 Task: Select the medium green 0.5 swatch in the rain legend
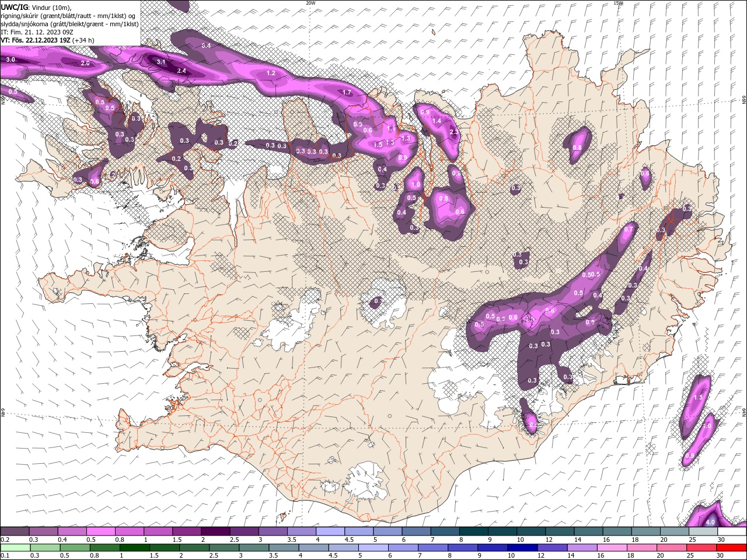point(75,548)
